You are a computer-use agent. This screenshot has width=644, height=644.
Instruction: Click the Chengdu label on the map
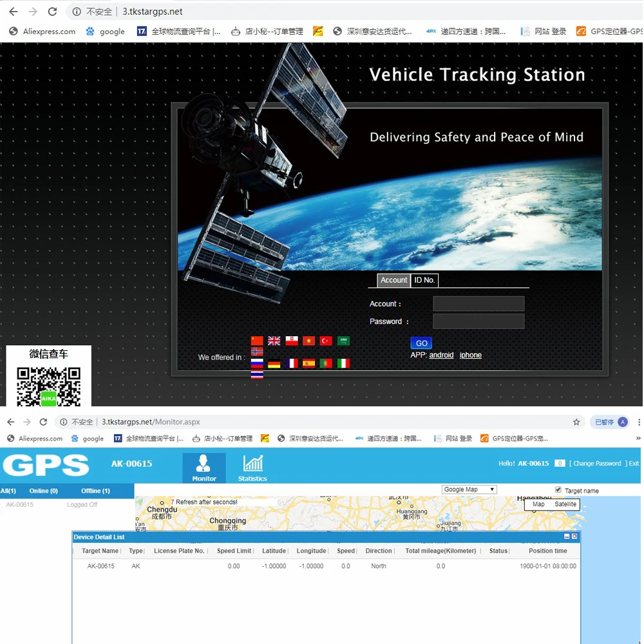[162, 509]
